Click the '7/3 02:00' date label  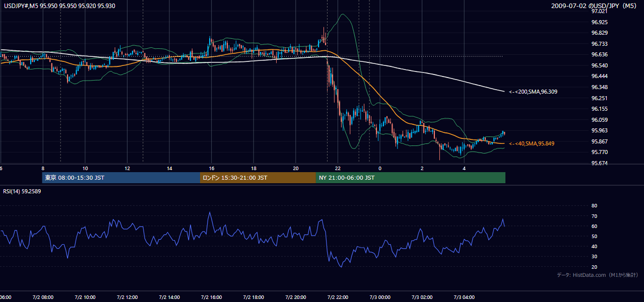coord(422,297)
